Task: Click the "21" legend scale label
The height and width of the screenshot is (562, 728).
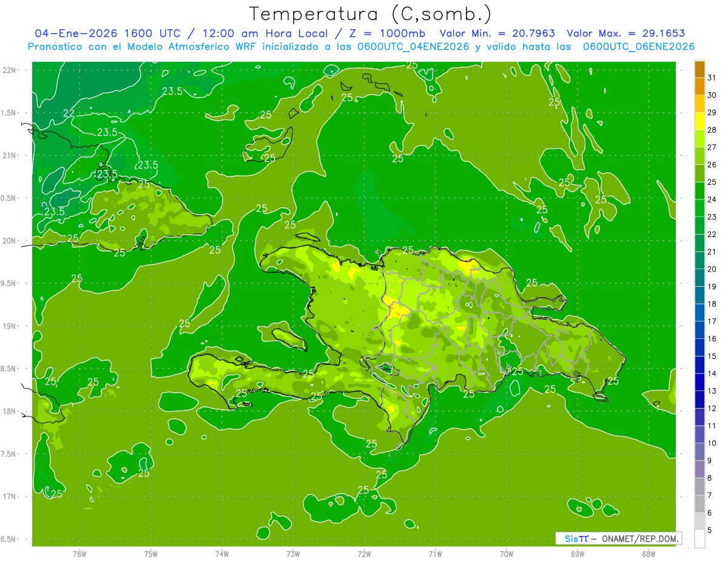Action: click(712, 252)
